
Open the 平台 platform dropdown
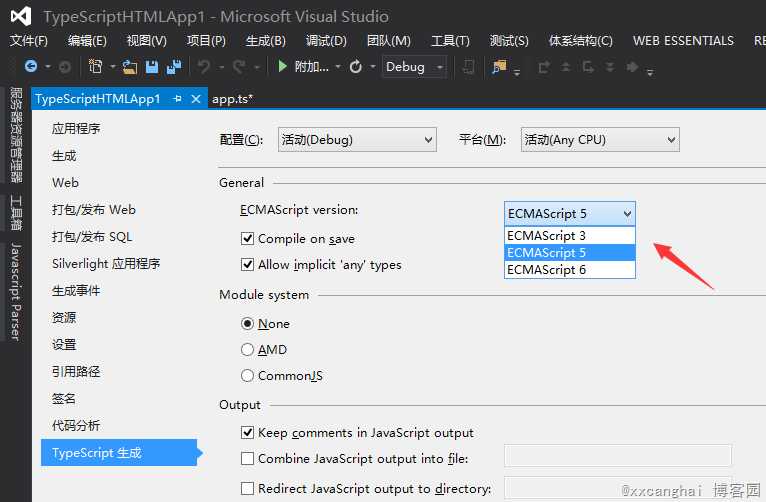[x=600, y=140]
